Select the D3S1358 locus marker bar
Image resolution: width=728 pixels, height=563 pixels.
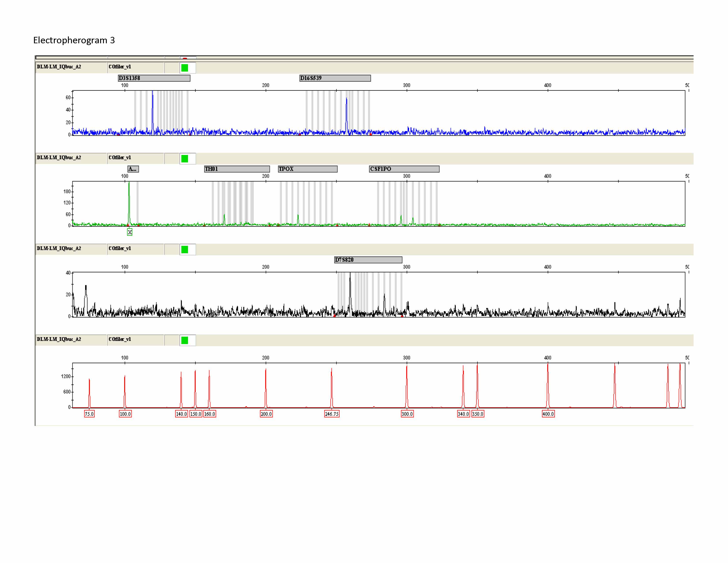[154, 78]
